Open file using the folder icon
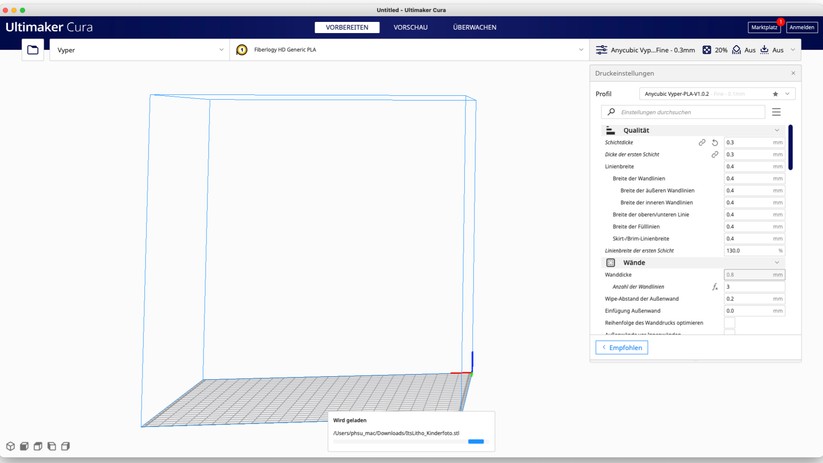 point(33,50)
